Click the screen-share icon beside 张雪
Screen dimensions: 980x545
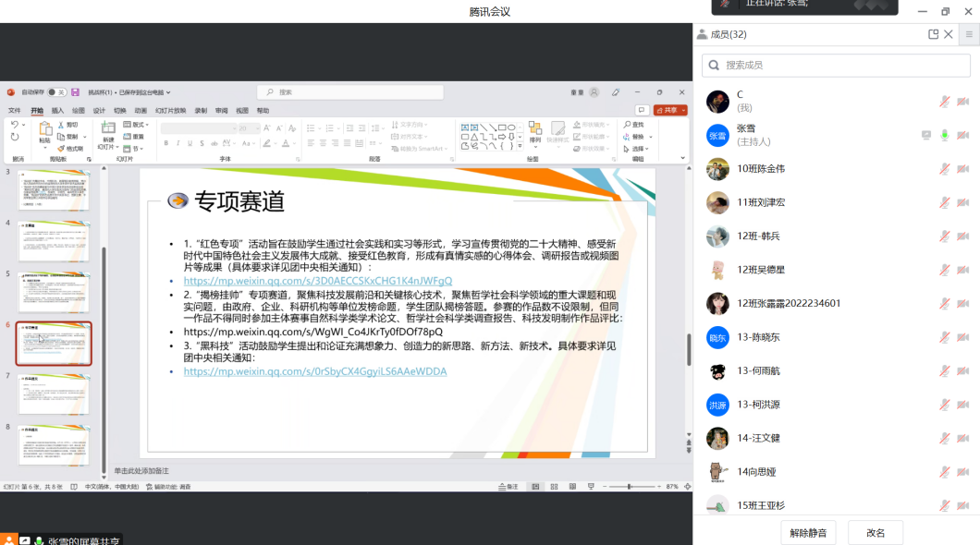tap(926, 136)
